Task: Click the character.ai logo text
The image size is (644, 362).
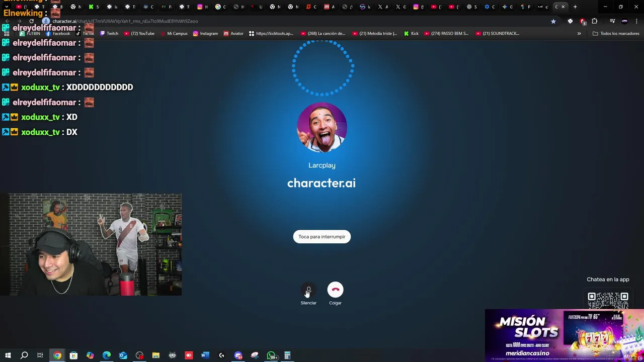Action: click(x=321, y=183)
